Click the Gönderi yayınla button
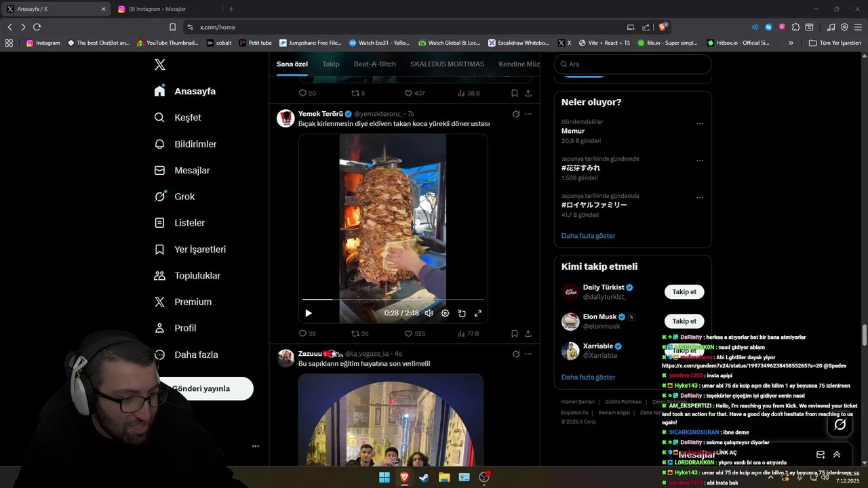This screenshot has height=488, width=868. pyautogui.click(x=202, y=388)
